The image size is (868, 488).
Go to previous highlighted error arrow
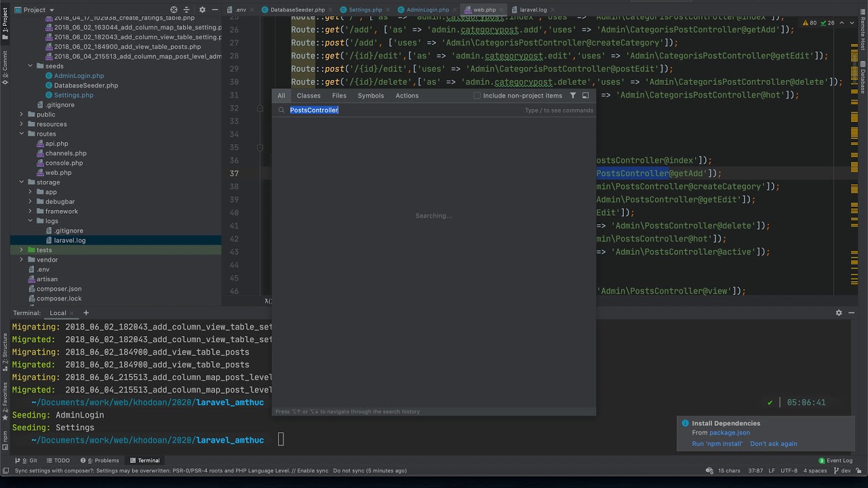pyautogui.click(x=842, y=23)
